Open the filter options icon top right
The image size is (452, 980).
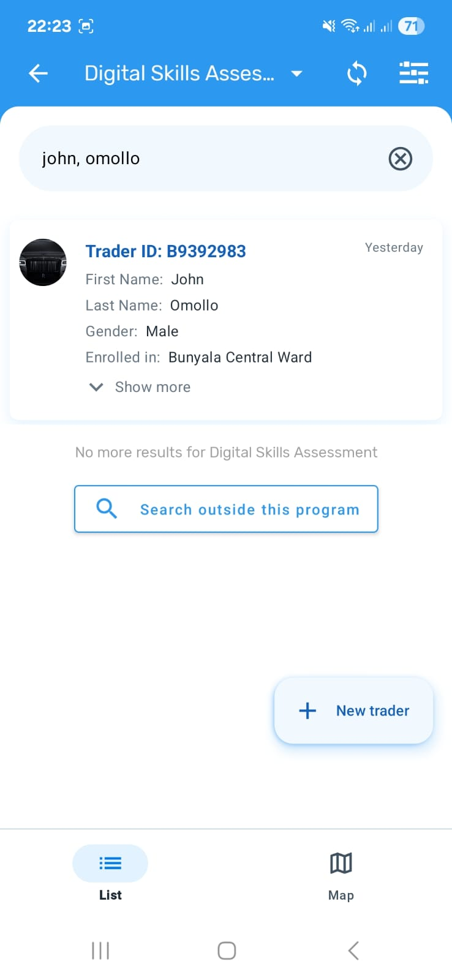pos(413,73)
